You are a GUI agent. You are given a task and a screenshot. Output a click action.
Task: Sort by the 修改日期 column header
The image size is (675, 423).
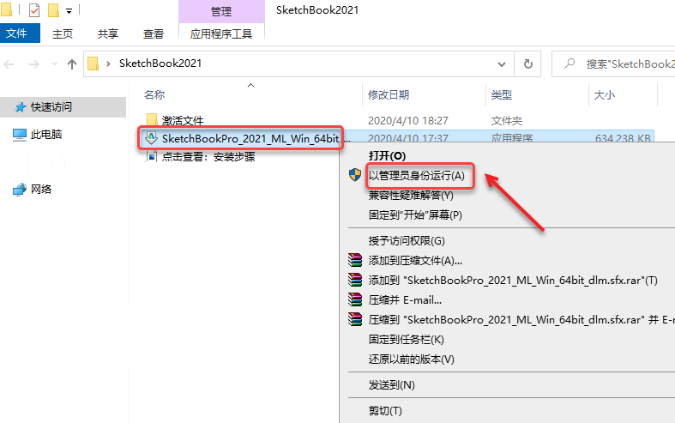coord(388,95)
